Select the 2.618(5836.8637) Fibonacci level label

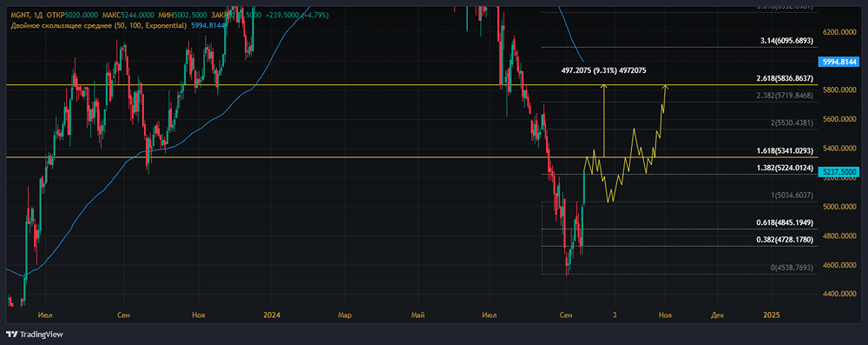[x=785, y=79]
